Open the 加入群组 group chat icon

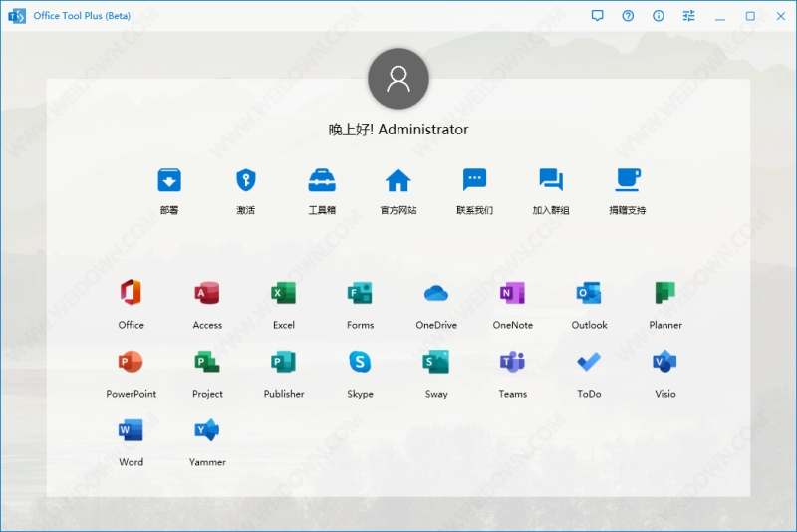coord(551,180)
